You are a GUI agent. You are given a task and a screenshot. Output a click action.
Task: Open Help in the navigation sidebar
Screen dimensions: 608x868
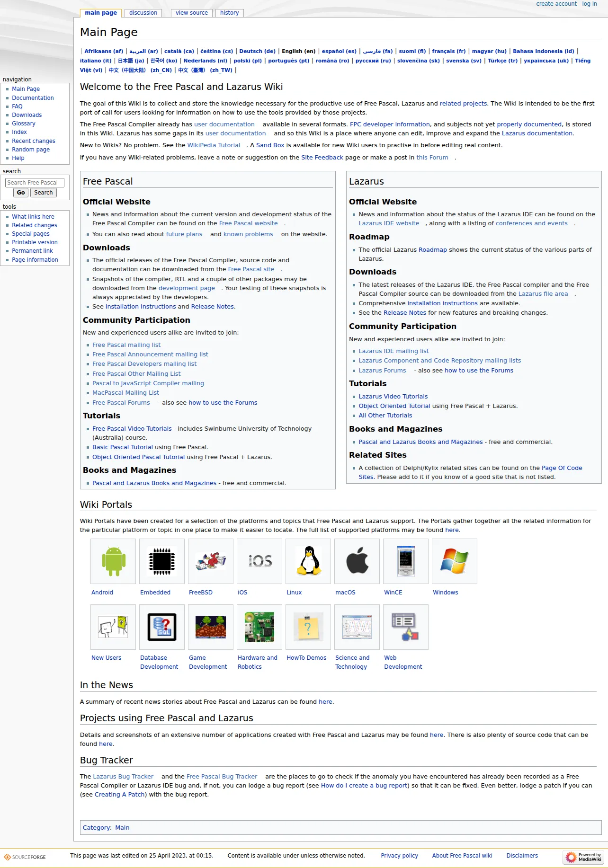(x=18, y=158)
